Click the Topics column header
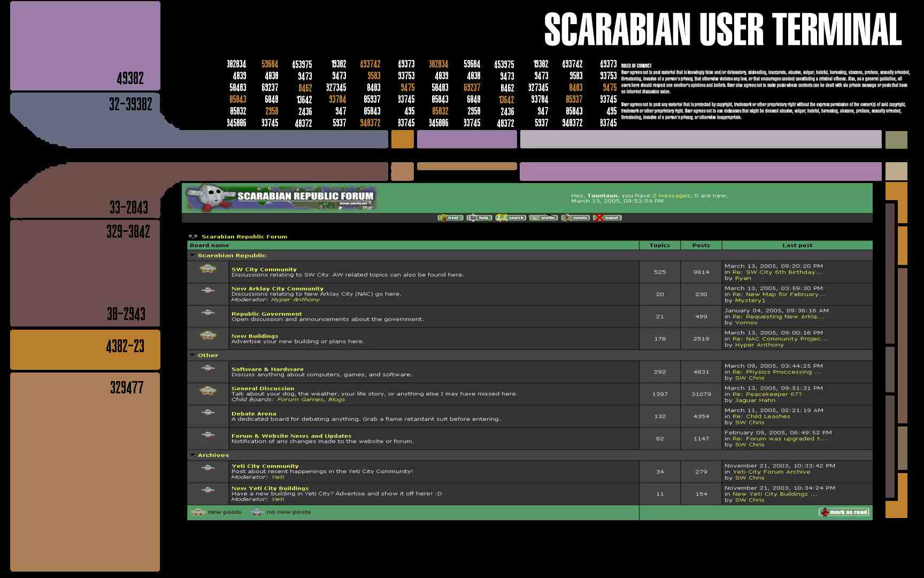The image size is (924, 578). click(660, 246)
